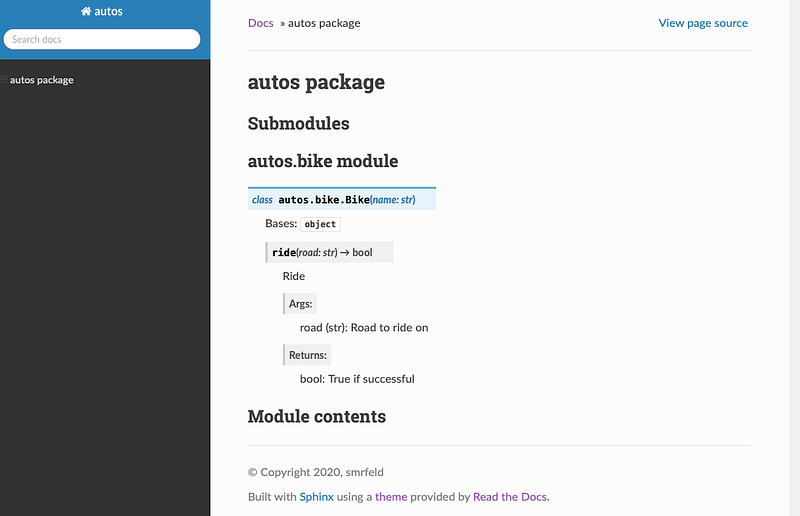Visit the Read the Docs footer link
This screenshot has height=516, width=800.
click(510, 496)
